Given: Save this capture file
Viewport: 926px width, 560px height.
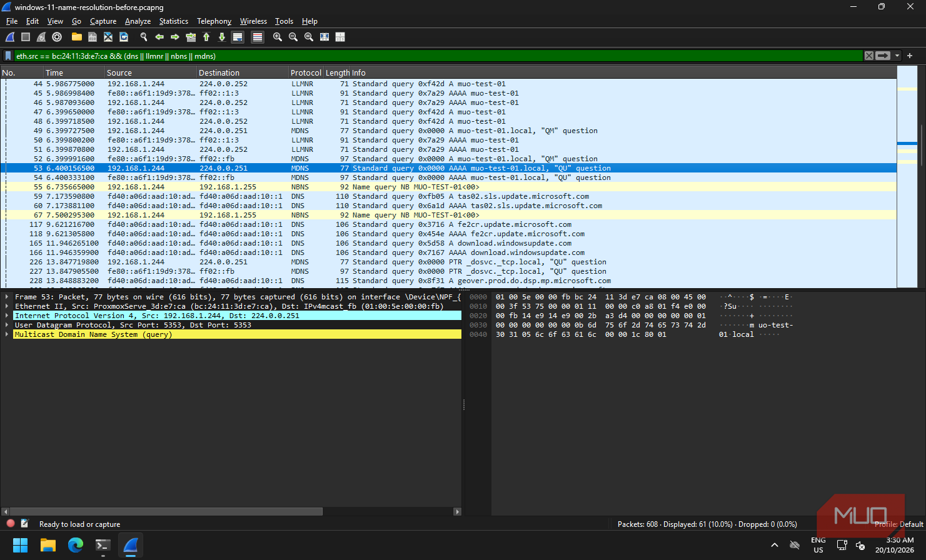Looking at the screenshot, I should (93, 37).
